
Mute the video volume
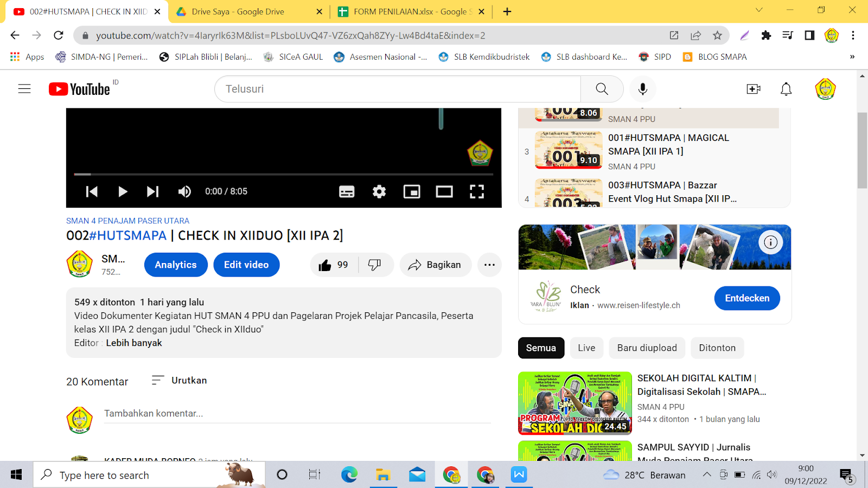[184, 191]
